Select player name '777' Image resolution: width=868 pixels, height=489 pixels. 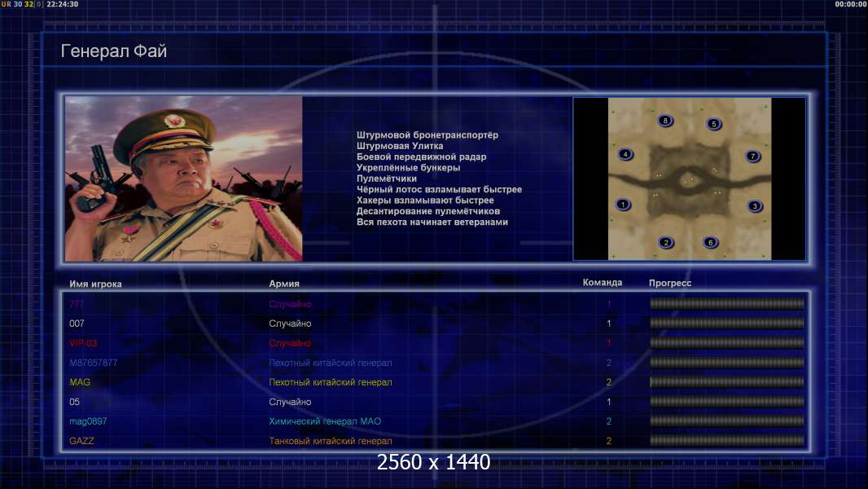(77, 304)
